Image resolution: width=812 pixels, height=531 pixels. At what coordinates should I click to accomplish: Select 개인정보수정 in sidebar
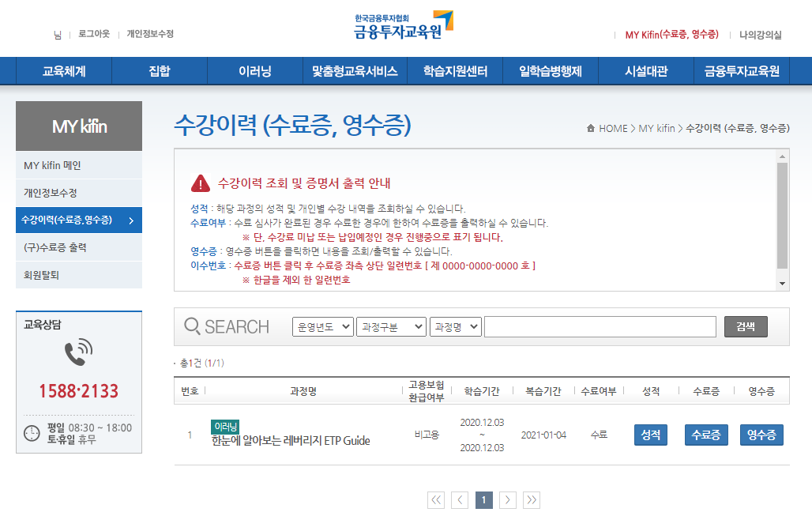(x=79, y=193)
